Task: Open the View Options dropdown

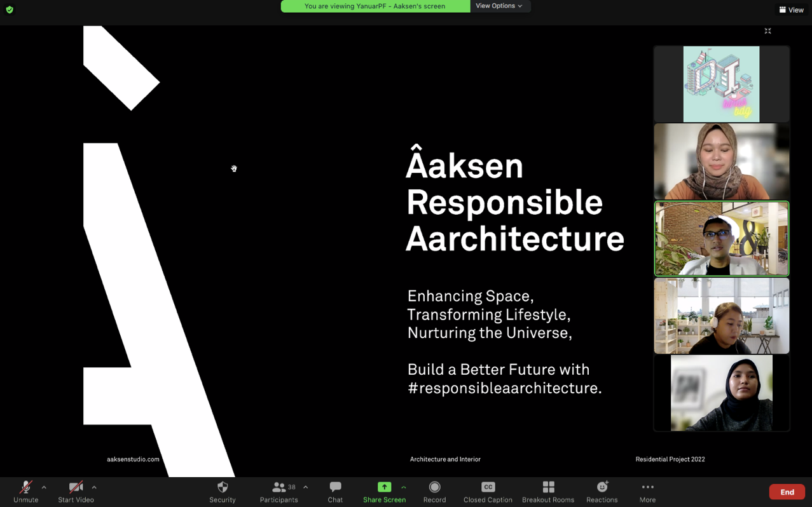Action: click(x=499, y=6)
